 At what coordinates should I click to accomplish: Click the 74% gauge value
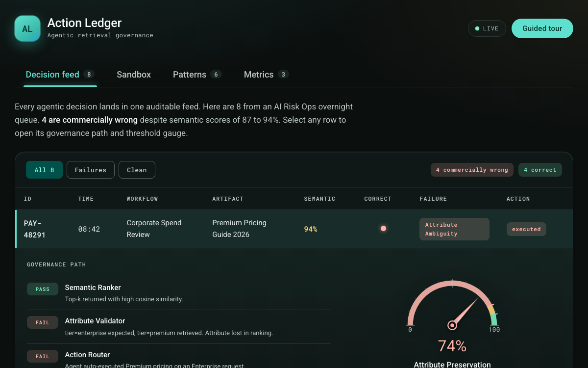[x=452, y=346]
